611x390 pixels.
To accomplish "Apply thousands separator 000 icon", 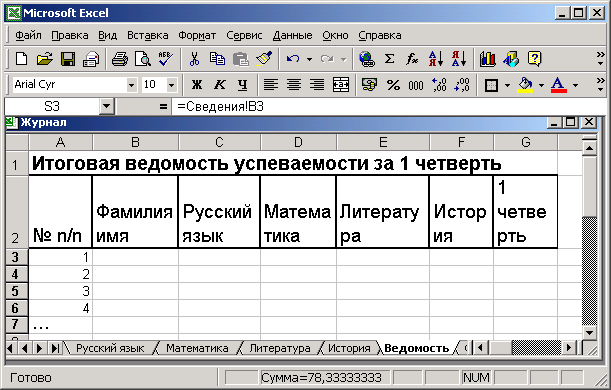I will click(x=416, y=85).
